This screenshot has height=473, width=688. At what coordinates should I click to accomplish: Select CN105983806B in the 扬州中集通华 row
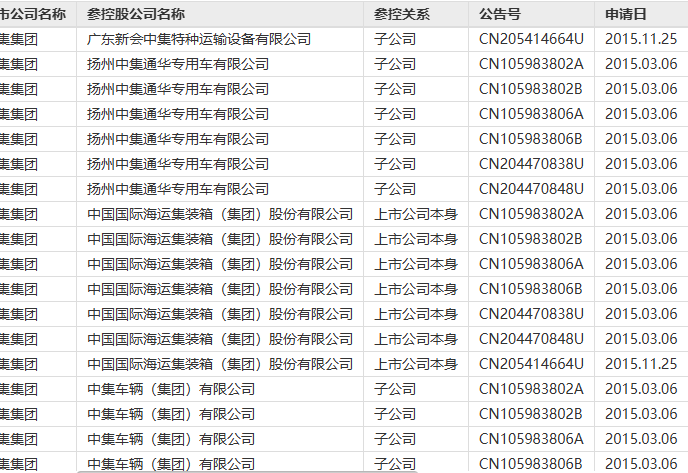530,139
